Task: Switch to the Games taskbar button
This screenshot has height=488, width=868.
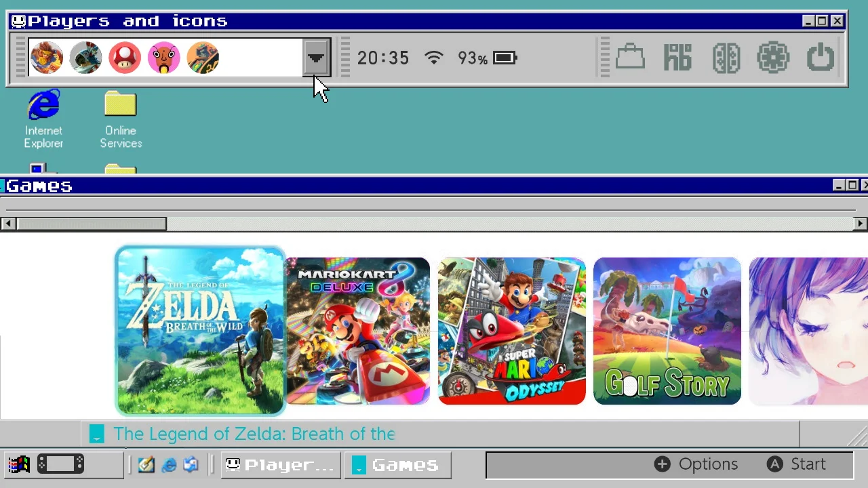Action: [398, 464]
